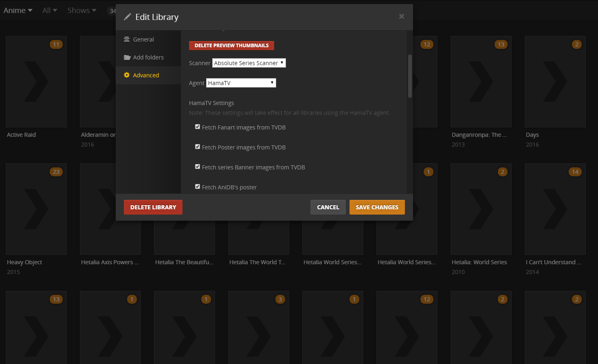The height and width of the screenshot is (364, 598).
Task: Click the 11 unwatched badge on Active Raid
Action: (56, 44)
